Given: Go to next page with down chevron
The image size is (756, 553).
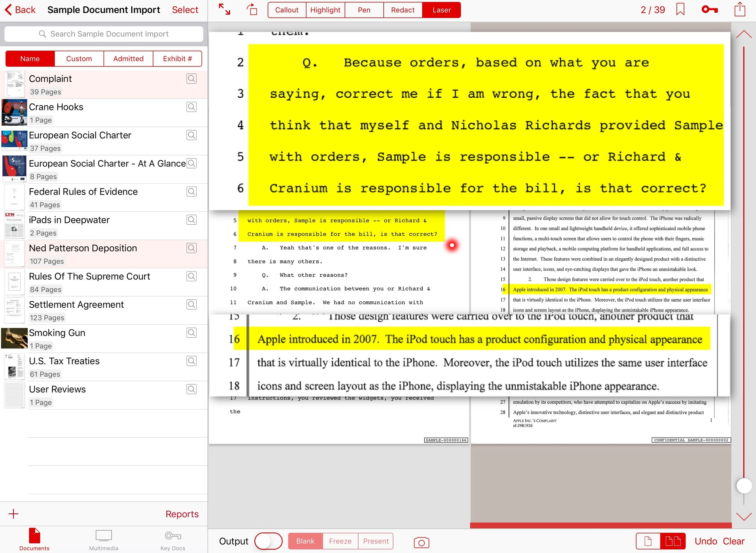Looking at the screenshot, I should click(744, 516).
